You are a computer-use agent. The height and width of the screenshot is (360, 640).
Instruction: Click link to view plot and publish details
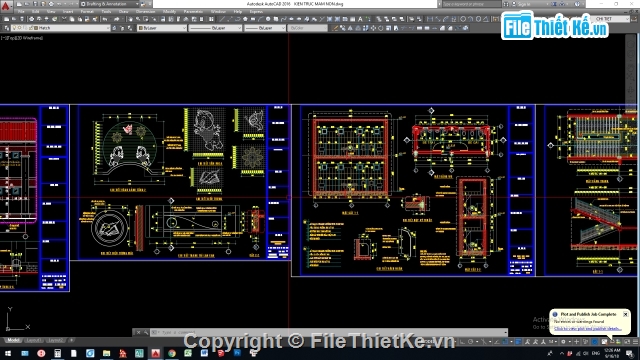click(588, 329)
